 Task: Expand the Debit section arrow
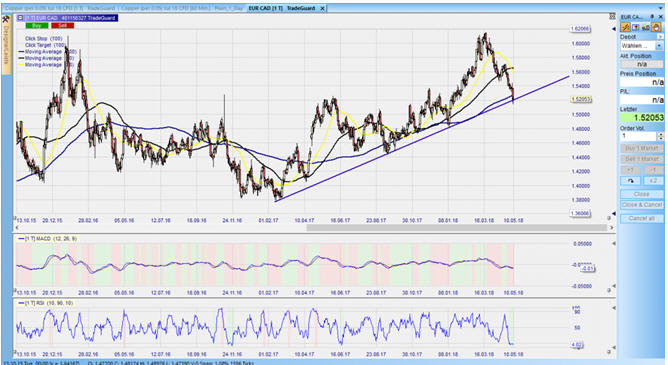[660, 37]
